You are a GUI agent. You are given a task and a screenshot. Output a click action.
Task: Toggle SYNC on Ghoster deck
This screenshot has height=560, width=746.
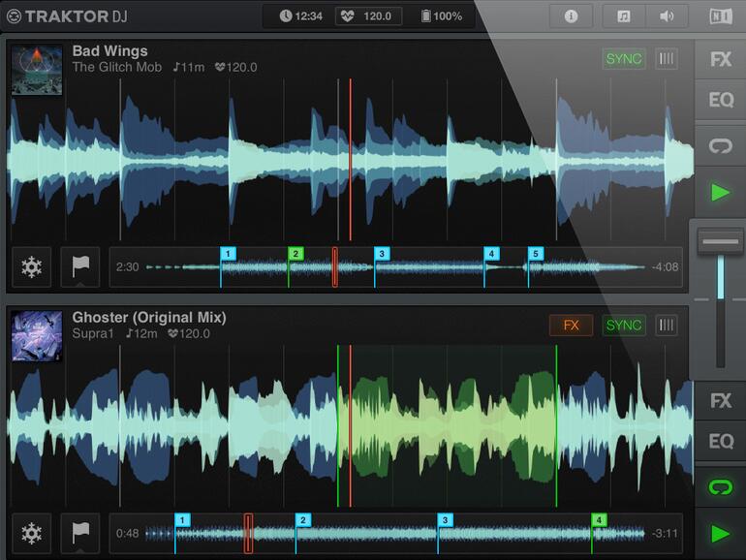click(x=624, y=326)
